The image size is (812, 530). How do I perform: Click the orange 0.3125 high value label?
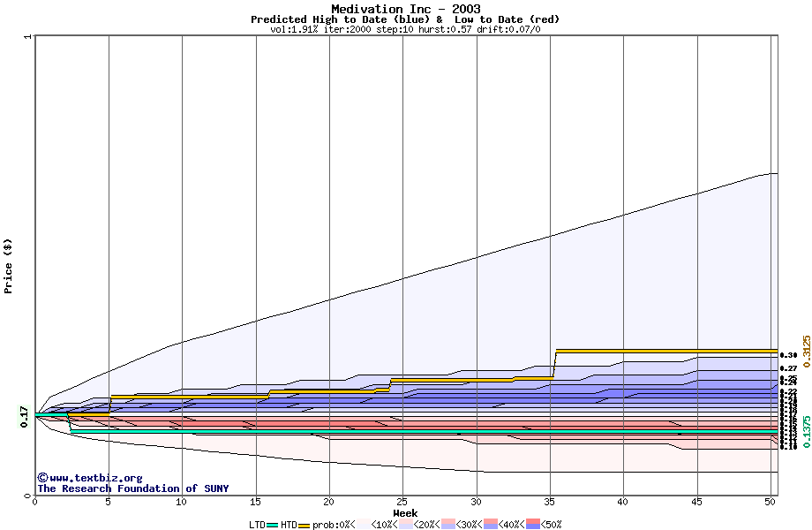pos(807,352)
